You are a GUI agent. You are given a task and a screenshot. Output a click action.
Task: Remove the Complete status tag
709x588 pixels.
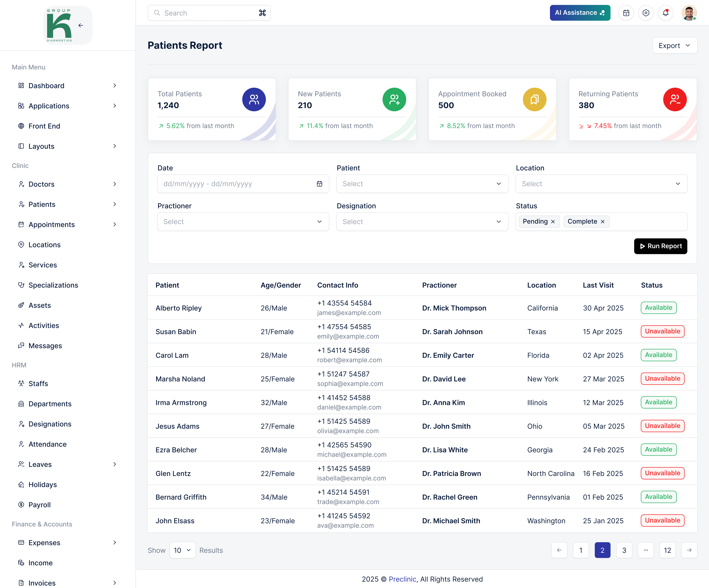pyautogui.click(x=603, y=222)
